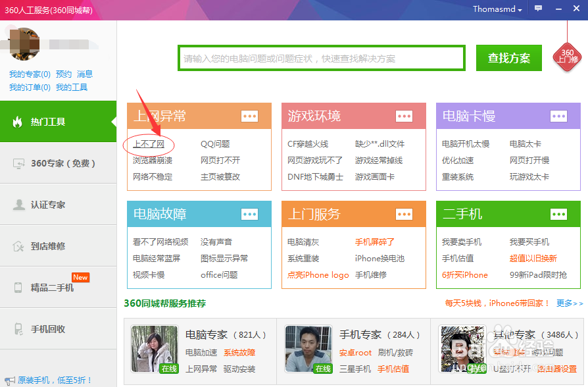Open 路由器设置 link under 其他专家
The height and width of the screenshot is (387, 588).
(x=557, y=369)
